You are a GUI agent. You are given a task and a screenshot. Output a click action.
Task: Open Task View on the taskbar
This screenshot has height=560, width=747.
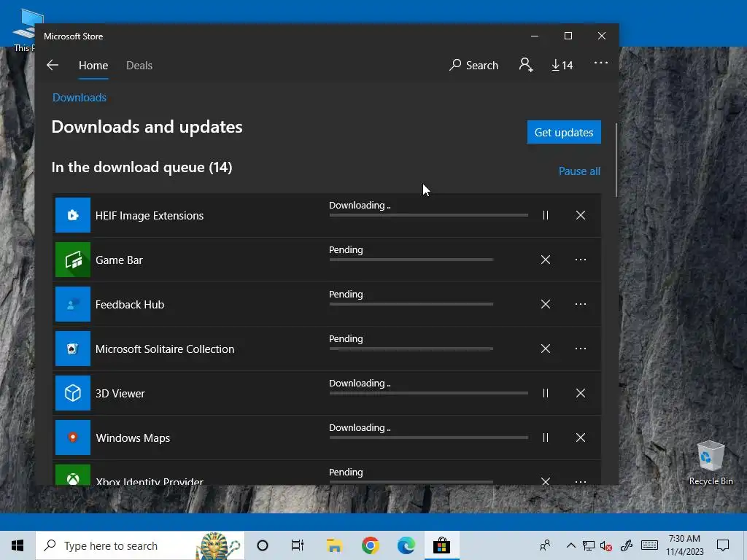(298, 545)
